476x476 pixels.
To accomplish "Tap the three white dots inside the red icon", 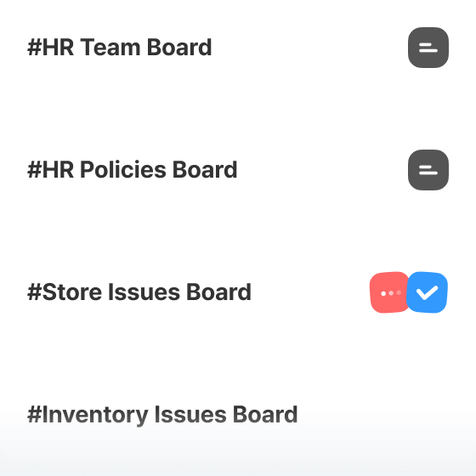I will click(x=391, y=293).
